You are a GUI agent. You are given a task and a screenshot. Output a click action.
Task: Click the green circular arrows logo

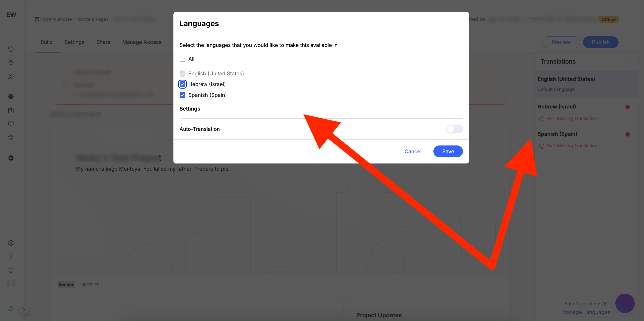(x=11, y=309)
